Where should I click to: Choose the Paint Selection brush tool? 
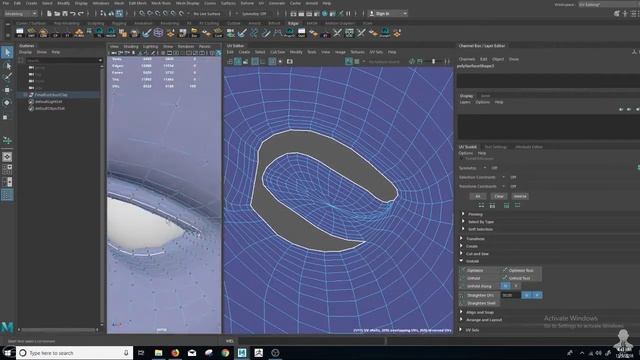[7, 77]
